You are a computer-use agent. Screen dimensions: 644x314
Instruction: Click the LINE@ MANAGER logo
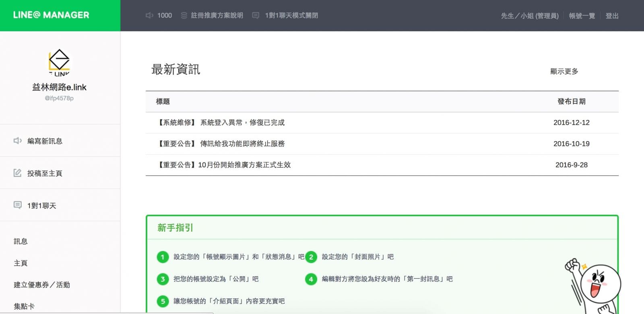coord(51,15)
